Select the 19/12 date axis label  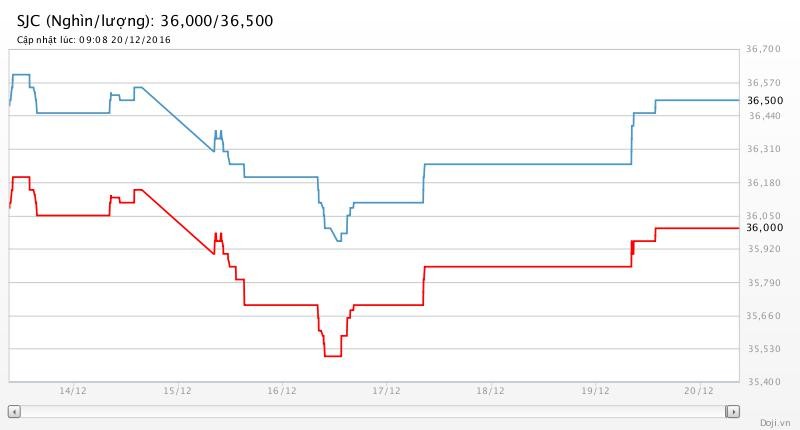click(595, 391)
